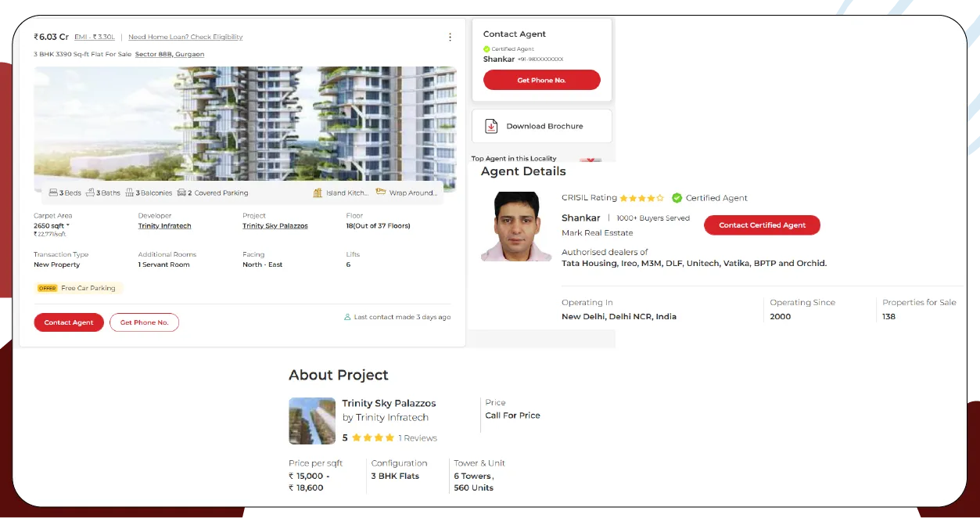Open Need Home Loan? Check Eligibility link
Viewport: 980px width, 518px height.
(x=185, y=37)
